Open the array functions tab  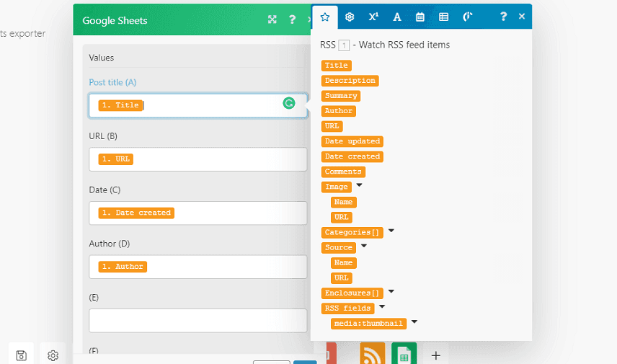coord(443,17)
